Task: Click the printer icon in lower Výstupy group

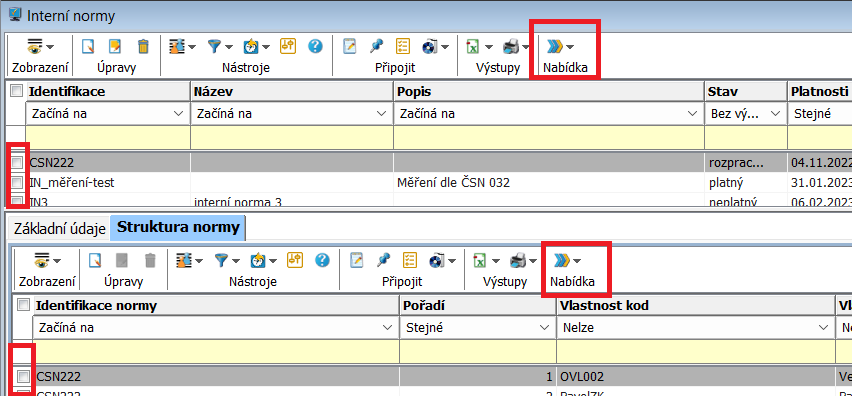Action: point(517,261)
